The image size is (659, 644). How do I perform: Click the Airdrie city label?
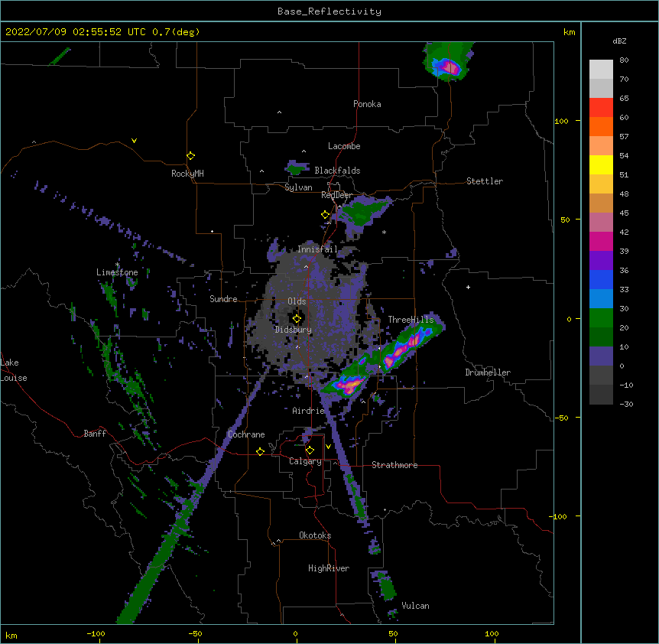308,411
